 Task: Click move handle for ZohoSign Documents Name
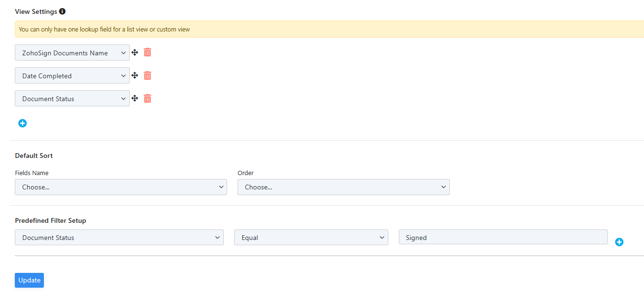pos(135,52)
